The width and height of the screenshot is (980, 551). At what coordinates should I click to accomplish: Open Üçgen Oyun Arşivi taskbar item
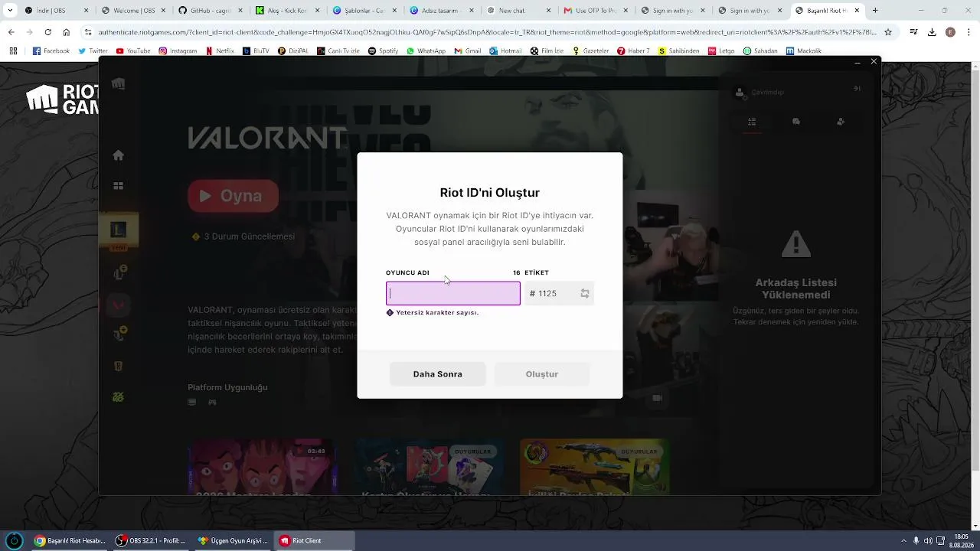click(233, 541)
